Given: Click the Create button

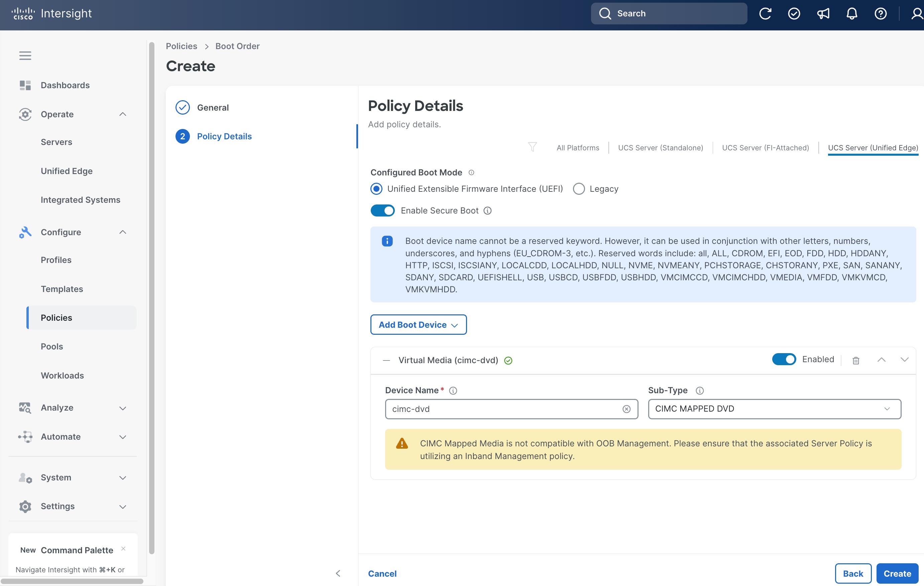Looking at the screenshot, I should click(x=897, y=574).
